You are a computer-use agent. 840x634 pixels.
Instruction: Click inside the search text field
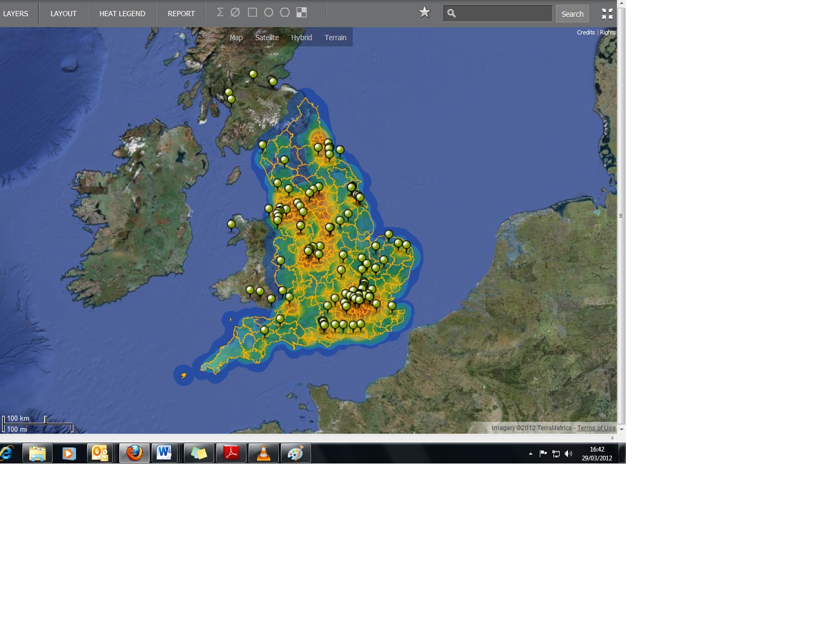click(x=503, y=14)
